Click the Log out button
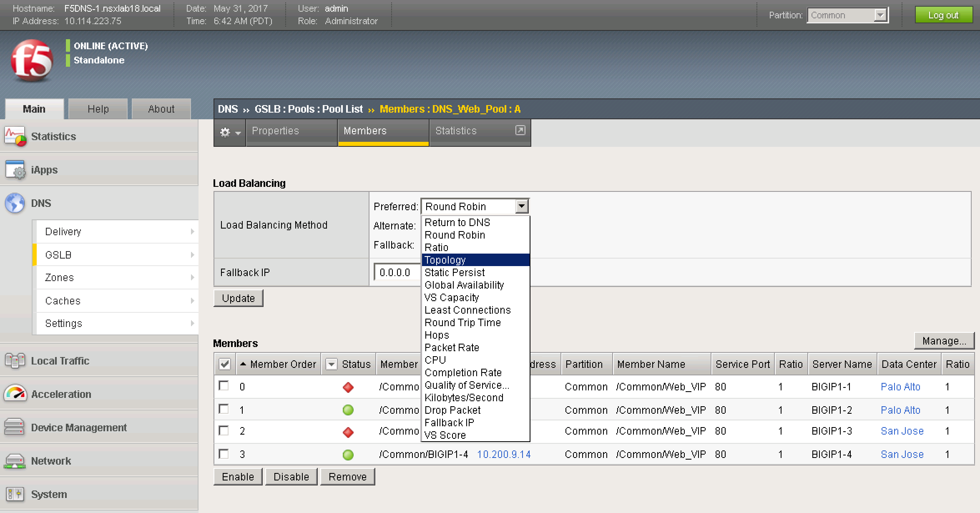980x513 pixels. pos(943,15)
